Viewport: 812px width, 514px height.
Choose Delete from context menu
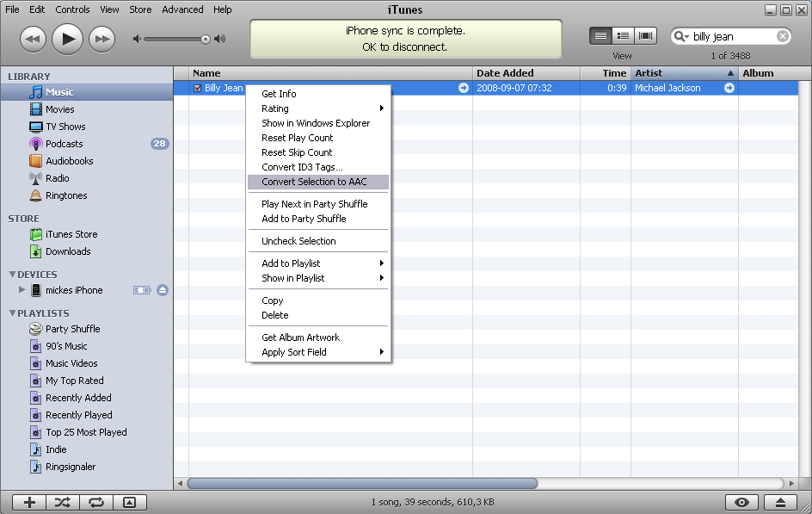pos(318,315)
